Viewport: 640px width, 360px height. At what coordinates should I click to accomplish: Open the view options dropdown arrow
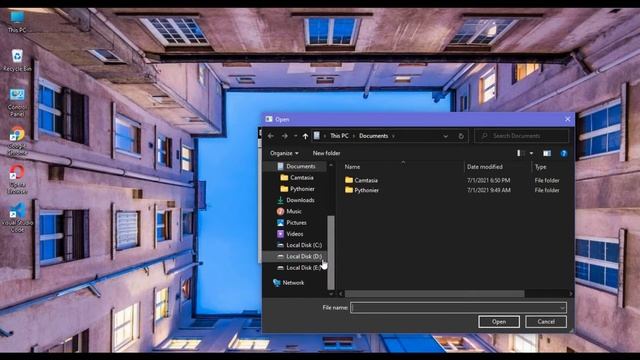tap(531, 153)
